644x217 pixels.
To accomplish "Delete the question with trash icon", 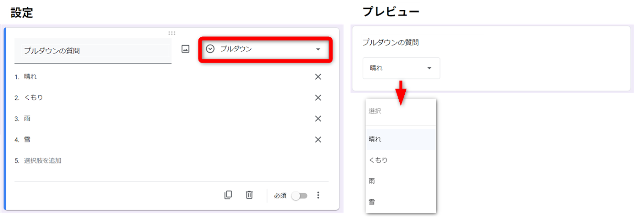I will [x=249, y=195].
